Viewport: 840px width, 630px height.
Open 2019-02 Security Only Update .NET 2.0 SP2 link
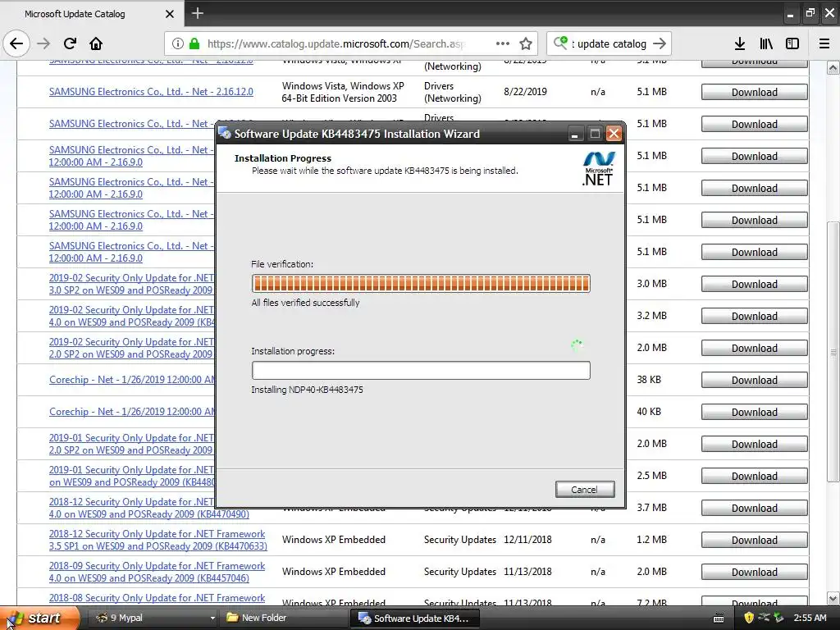click(x=131, y=348)
